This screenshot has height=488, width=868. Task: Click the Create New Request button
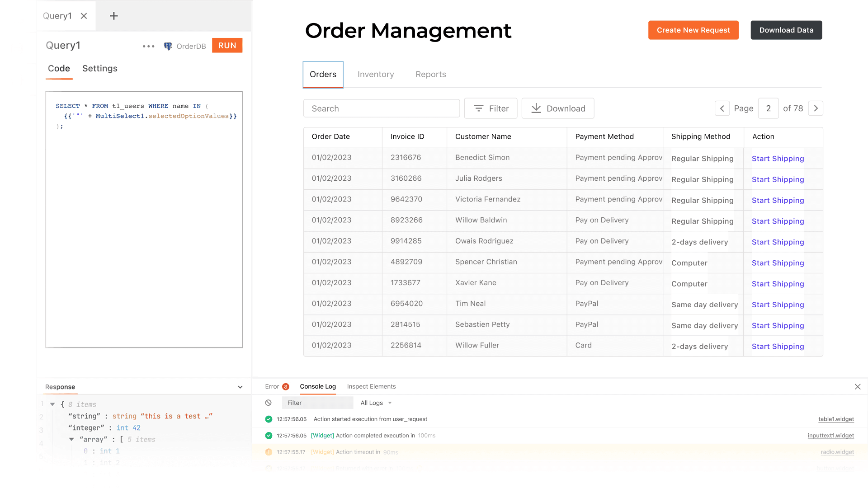coord(693,30)
